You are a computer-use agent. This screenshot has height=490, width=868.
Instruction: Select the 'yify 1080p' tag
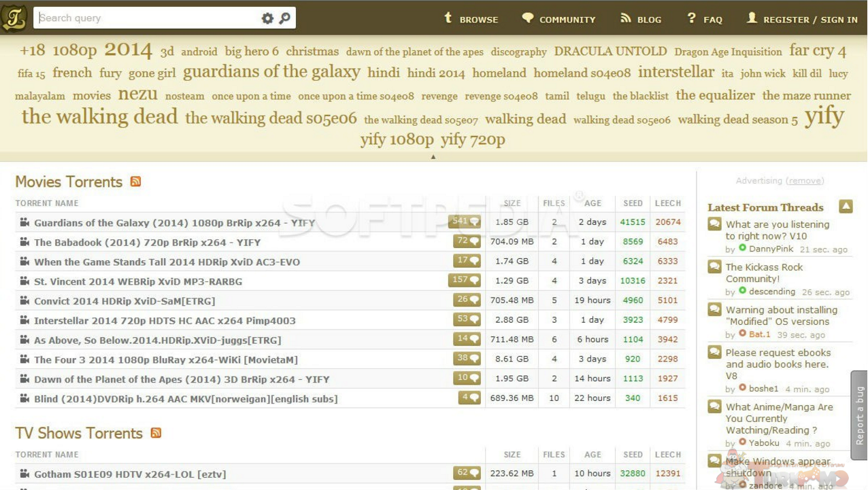tap(397, 140)
